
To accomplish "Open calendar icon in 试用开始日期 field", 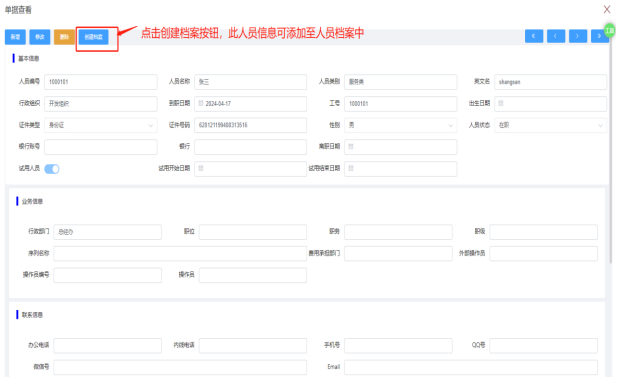I will (x=201, y=168).
